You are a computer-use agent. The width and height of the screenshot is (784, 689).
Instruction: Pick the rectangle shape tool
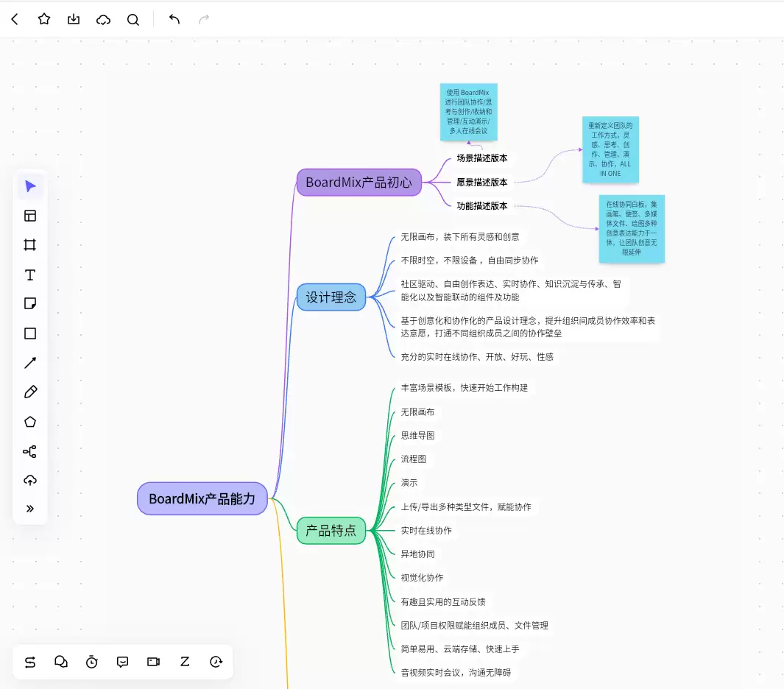[x=30, y=333]
